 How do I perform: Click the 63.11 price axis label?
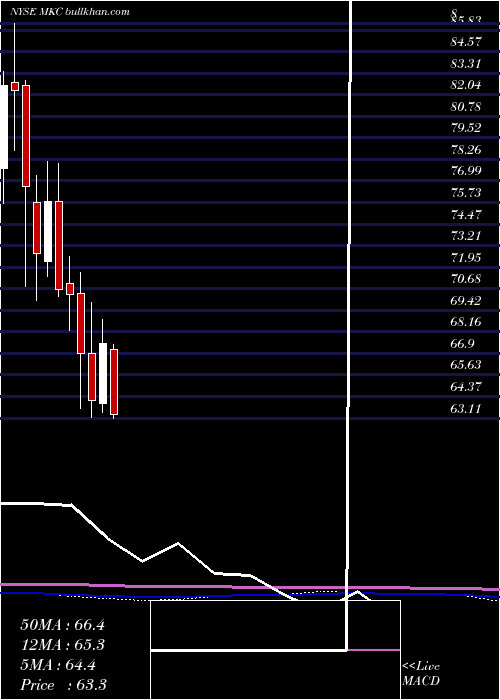click(466, 408)
